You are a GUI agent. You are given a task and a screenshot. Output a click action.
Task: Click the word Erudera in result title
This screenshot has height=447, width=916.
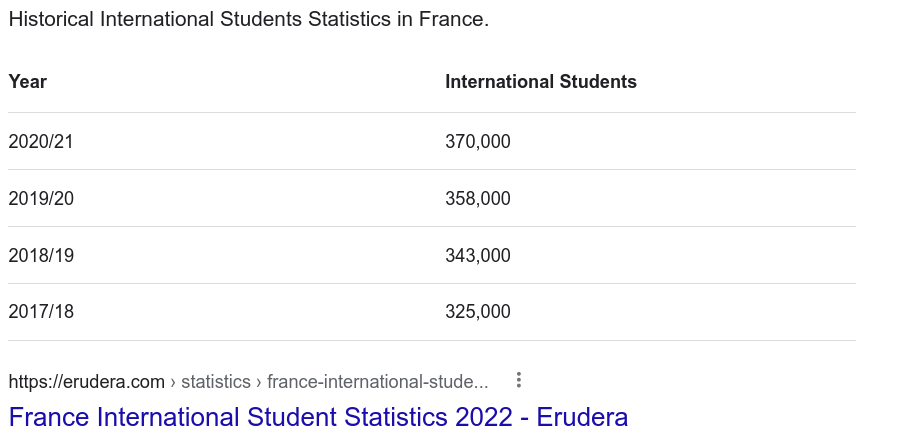point(582,417)
